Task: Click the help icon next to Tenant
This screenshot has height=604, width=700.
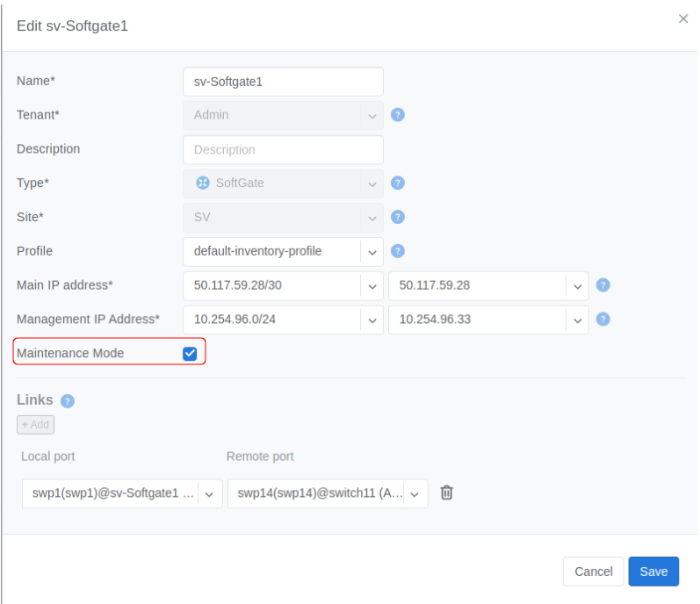Action: [397, 115]
